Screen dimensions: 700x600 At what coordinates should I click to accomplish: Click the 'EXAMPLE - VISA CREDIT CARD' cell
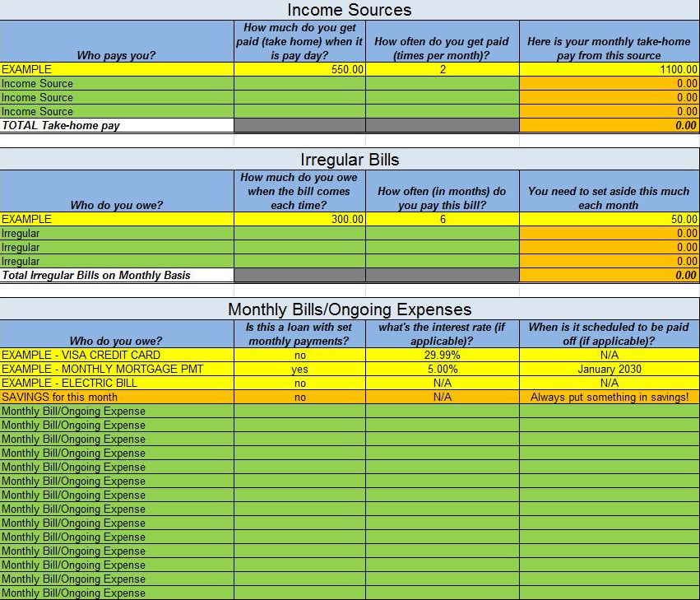[x=117, y=355]
